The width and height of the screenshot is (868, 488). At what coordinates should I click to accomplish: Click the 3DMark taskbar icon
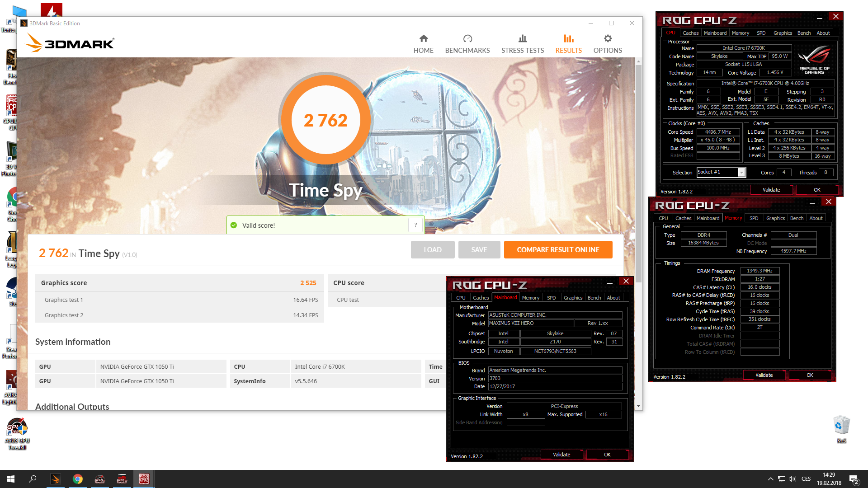click(56, 479)
